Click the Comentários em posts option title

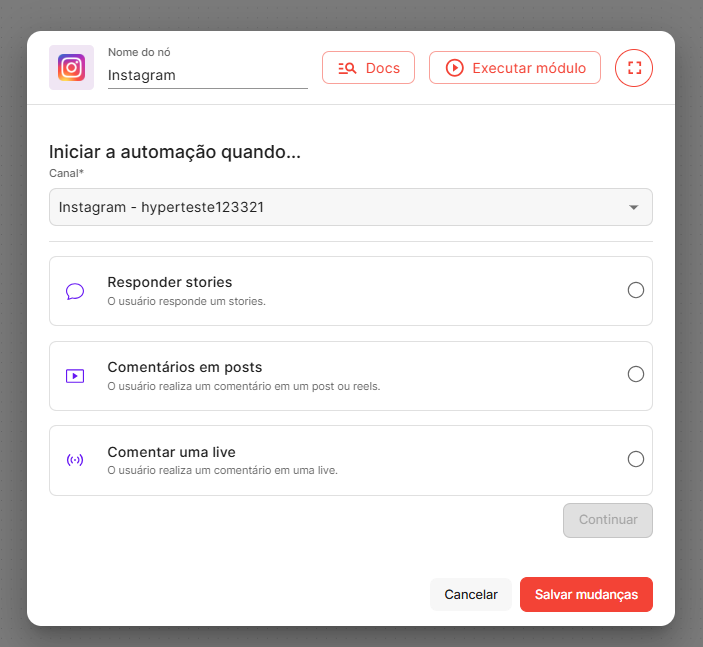(x=184, y=367)
